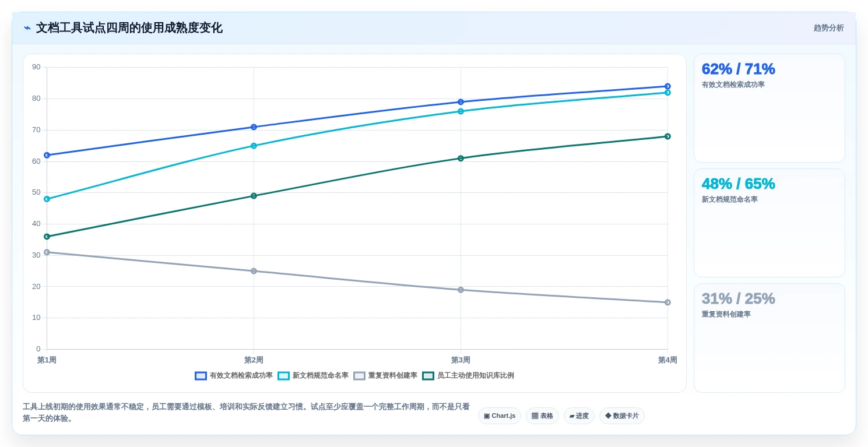This screenshot has height=447, width=868.
Task: Toggle 有效文档检索成功率 legend series
Action: (x=234, y=375)
